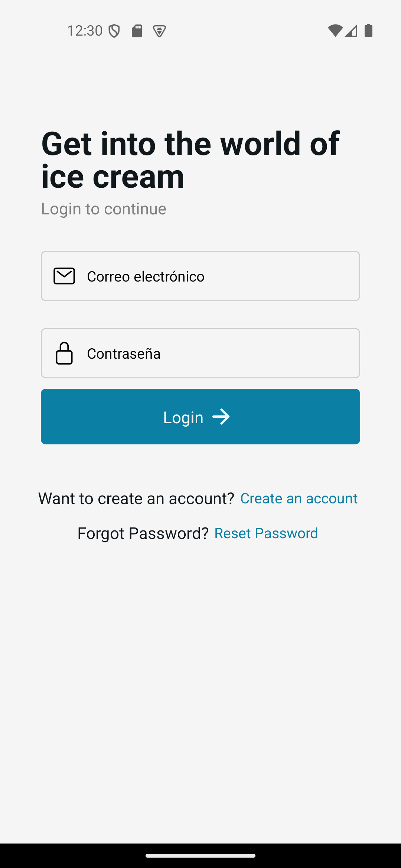Screen dimensions: 401x868
Task: Tap the SD card status icon
Action: pos(137,31)
